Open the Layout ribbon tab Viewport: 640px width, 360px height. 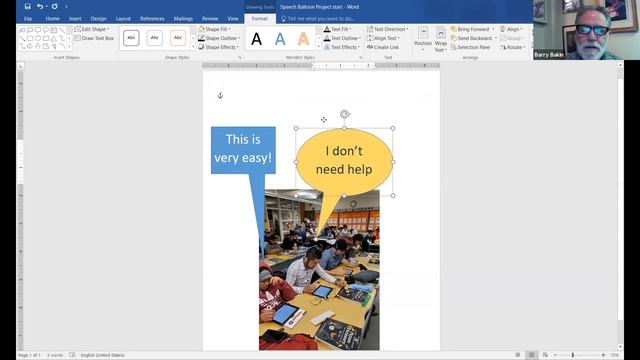click(123, 19)
